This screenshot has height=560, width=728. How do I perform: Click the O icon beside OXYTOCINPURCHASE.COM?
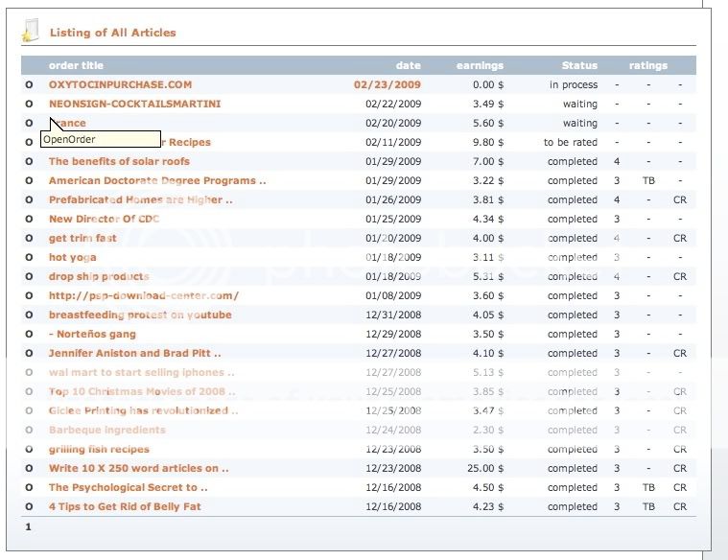(x=29, y=85)
